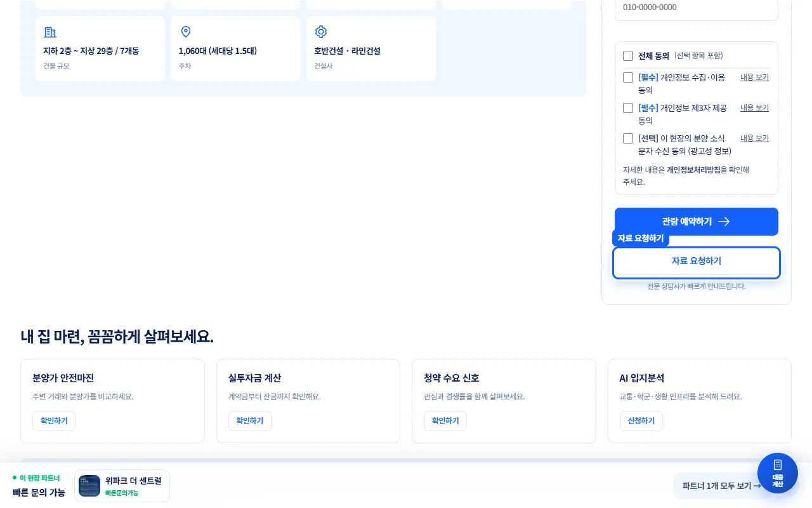Open 내용 보기 for 문자 수신 동의
812x508 pixels.
[x=754, y=138]
